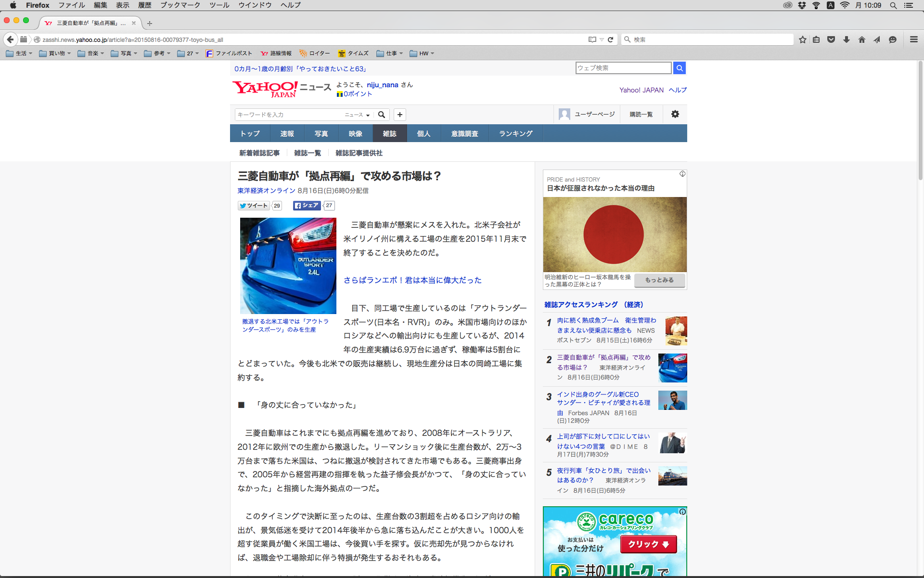The width and height of the screenshot is (924, 578).
Task: Open Yahoo news settings gear icon
Action: pyautogui.click(x=675, y=114)
